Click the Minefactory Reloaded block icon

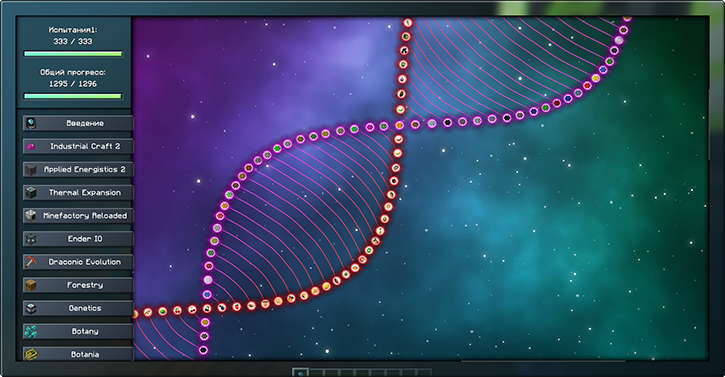31,216
